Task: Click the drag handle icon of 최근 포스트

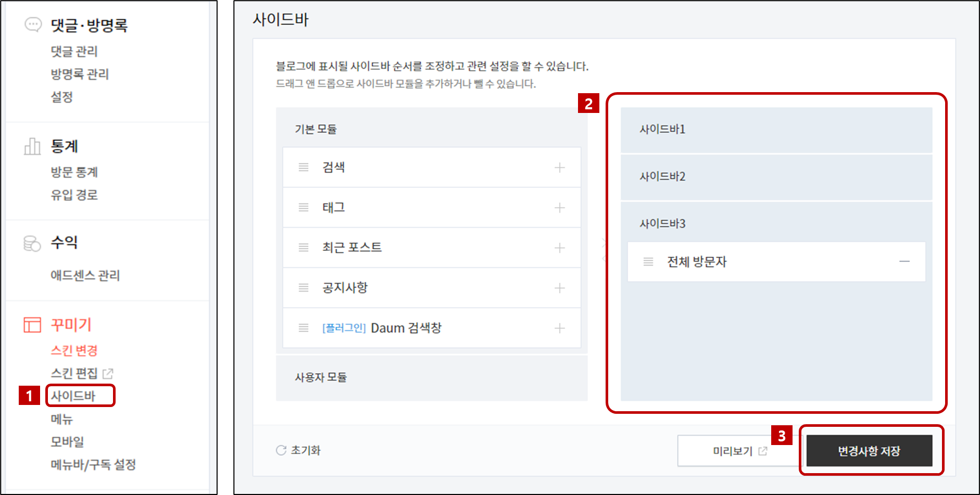Action: point(304,247)
